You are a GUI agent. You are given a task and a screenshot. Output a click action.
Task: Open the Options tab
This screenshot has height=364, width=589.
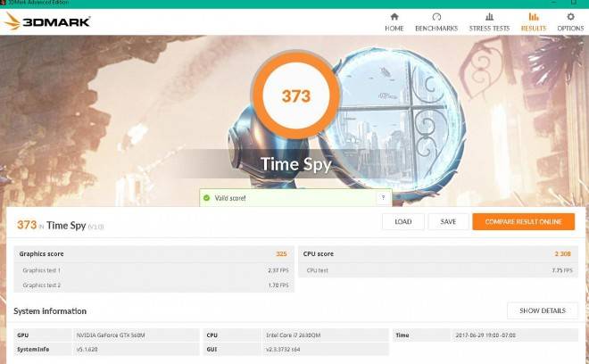coord(570,22)
